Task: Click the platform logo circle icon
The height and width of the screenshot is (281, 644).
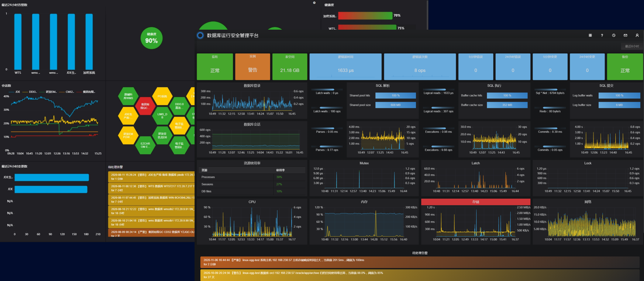Action: [x=200, y=35]
